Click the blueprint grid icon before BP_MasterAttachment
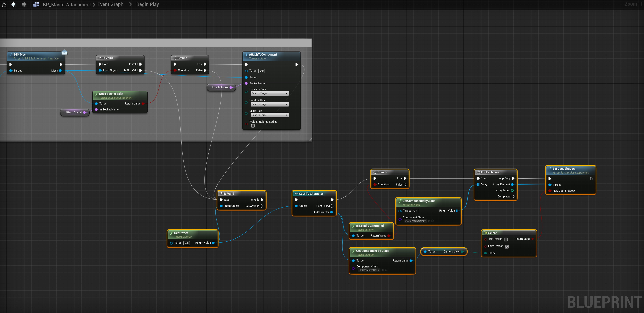Image resolution: width=644 pixels, height=313 pixels. coord(36,4)
